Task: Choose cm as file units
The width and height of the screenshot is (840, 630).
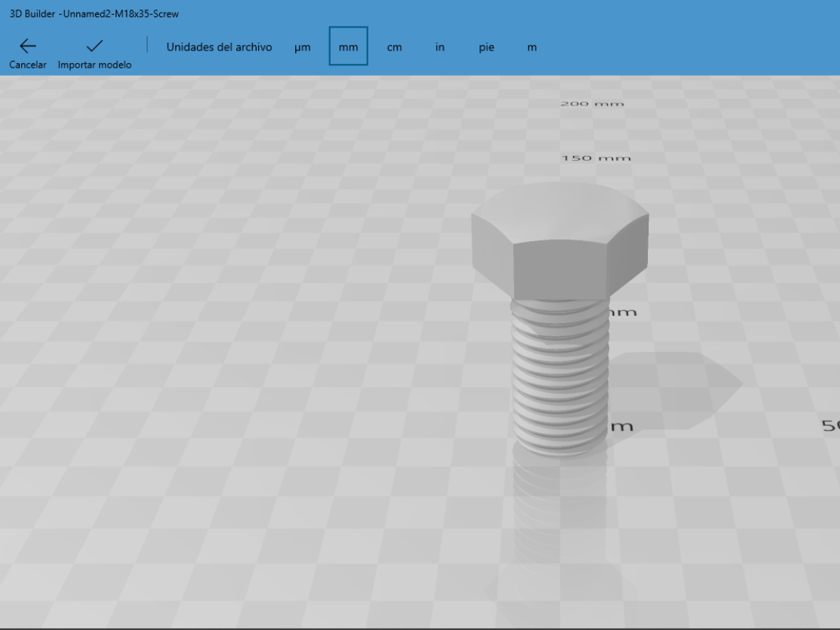Action: pos(394,47)
